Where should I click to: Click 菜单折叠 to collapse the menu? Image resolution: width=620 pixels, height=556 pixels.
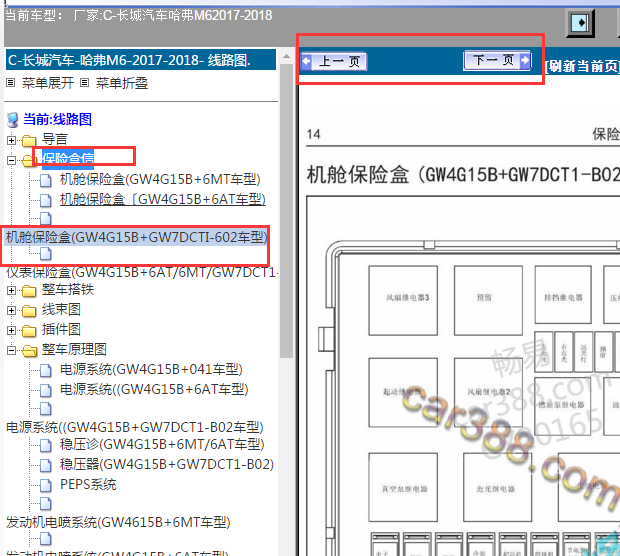[122, 83]
